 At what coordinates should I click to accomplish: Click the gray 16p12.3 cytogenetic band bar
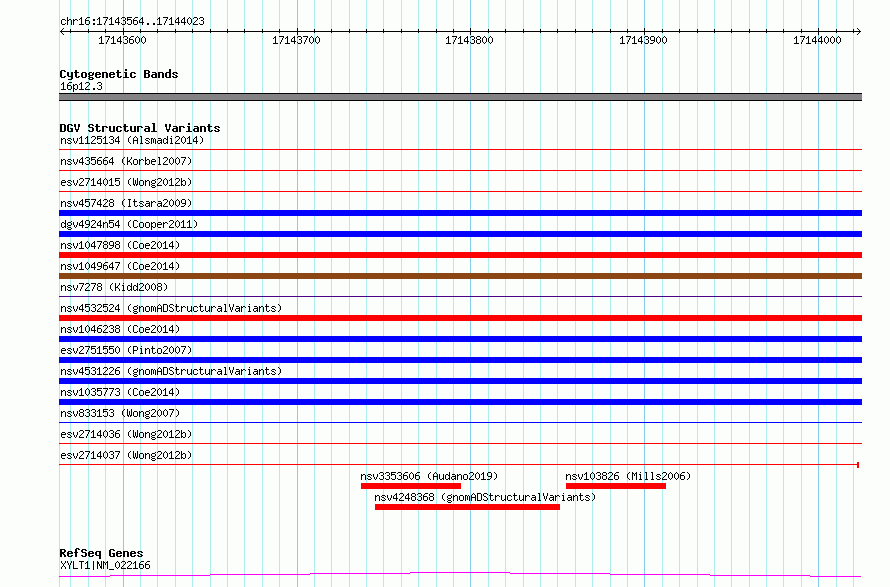(460, 97)
